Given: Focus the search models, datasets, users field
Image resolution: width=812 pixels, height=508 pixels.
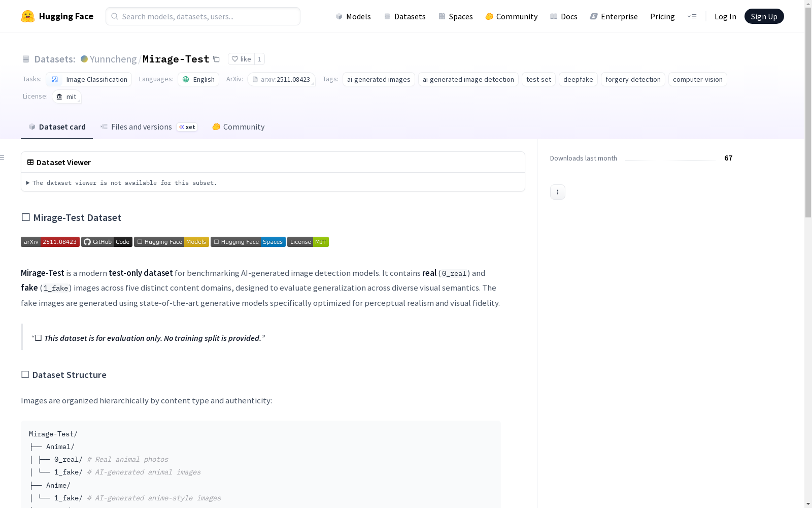Looking at the screenshot, I should tap(203, 16).
